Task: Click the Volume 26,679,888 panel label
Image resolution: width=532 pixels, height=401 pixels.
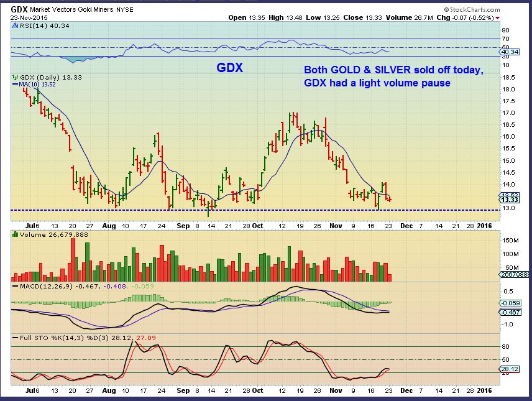Action: click(x=54, y=234)
